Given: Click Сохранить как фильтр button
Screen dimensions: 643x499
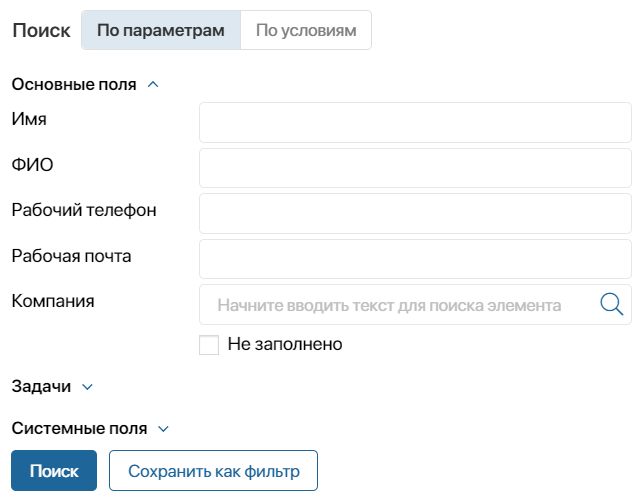Looking at the screenshot, I should [x=213, y=471].
